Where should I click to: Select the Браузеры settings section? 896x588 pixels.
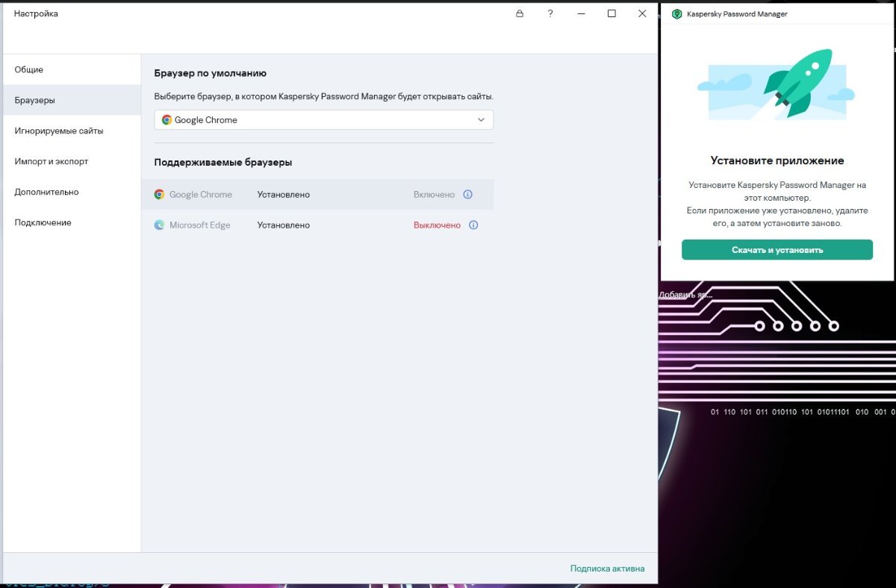(72, 100)
